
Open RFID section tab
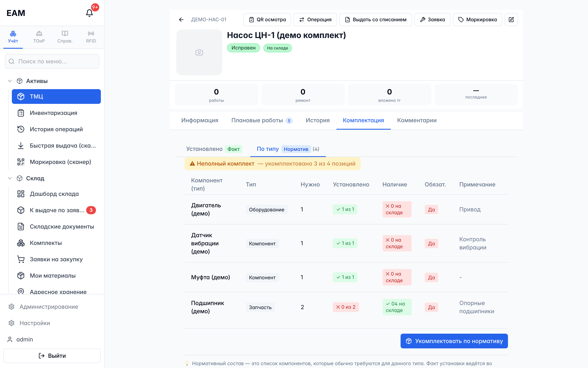pyautogui.click(x=91, y=37)
